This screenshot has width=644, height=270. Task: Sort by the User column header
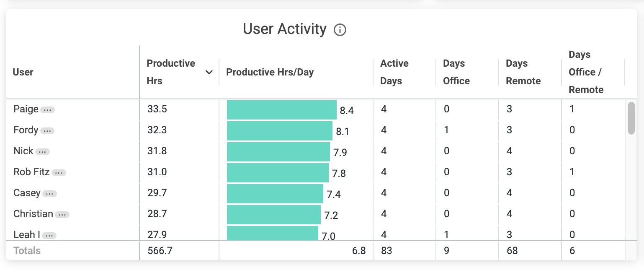[x=23, y=72]
